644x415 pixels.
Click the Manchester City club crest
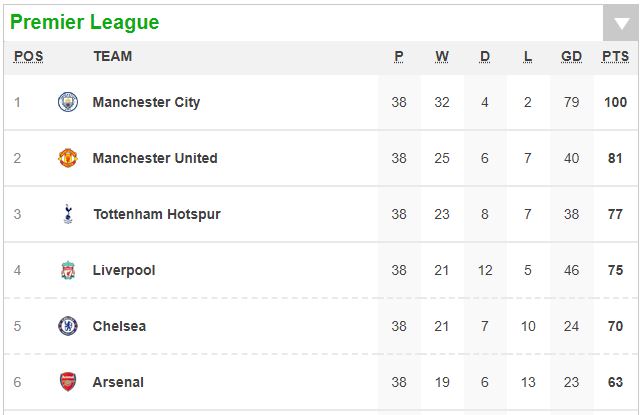[67, 102]
